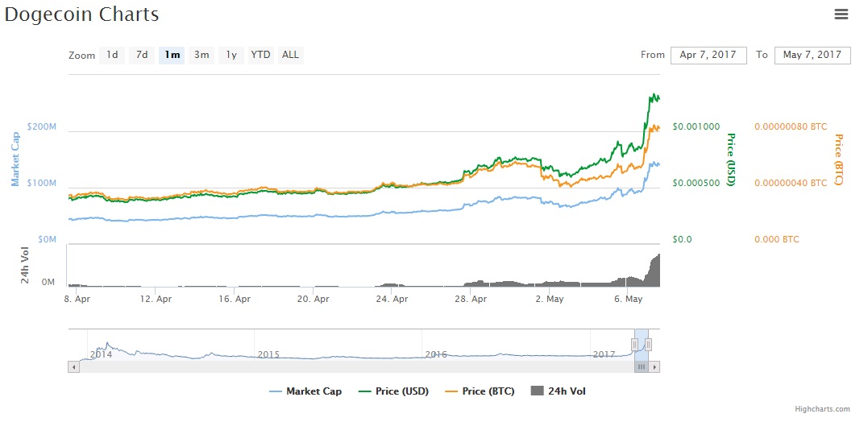
Task: Click the 12. Apr date label
Action: [156, 300]
